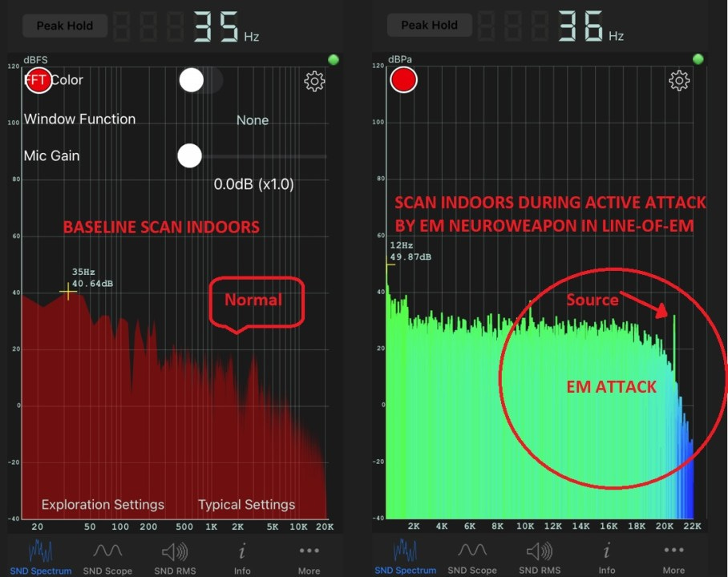Open the Window Function dropdown set to None
Screen dimensions: 728x577
[x=253, y=120]
